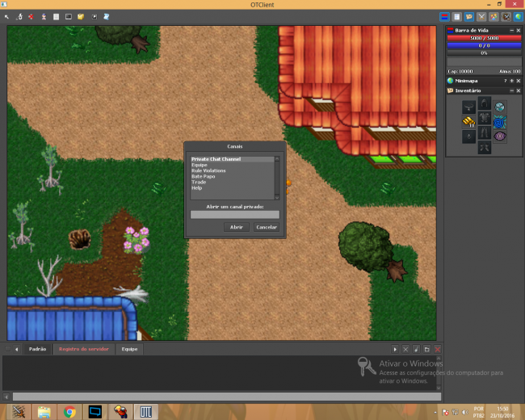525x420 pixels.
Task: Select Bate Papo channel
Action: 233,176
